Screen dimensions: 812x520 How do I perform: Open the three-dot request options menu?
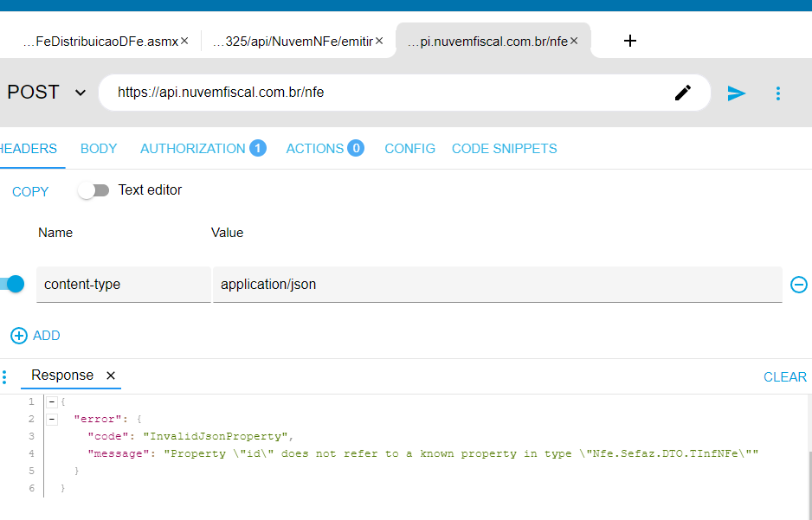[x=778, y=93]
